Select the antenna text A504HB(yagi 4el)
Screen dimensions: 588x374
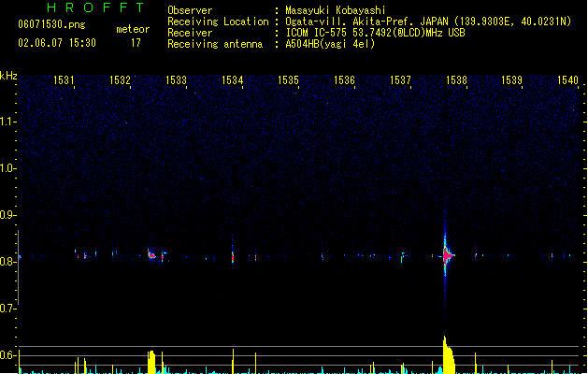click(x=330, y=44)
